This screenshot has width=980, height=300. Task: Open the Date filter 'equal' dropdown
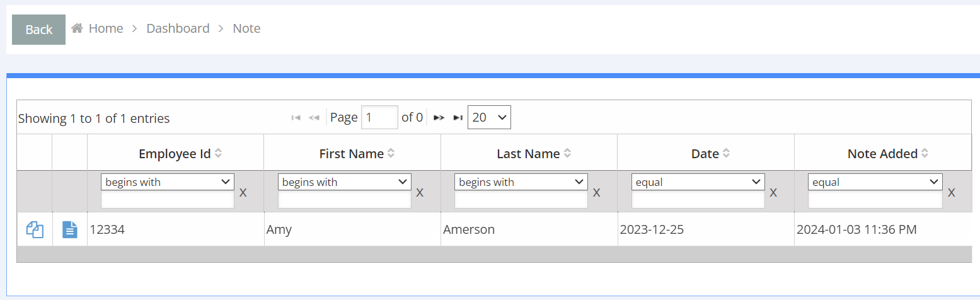point(698,182)
